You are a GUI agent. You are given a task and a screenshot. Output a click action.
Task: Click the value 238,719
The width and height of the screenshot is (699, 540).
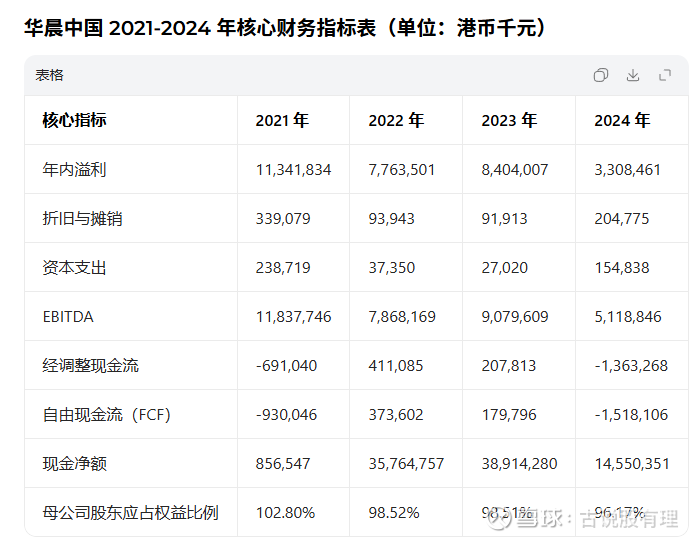coord(283,268)
